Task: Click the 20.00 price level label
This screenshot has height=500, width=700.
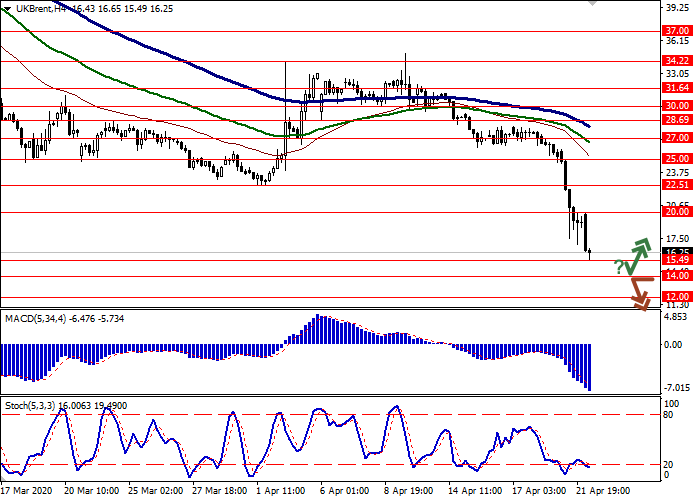Action: tap(676, 212)
